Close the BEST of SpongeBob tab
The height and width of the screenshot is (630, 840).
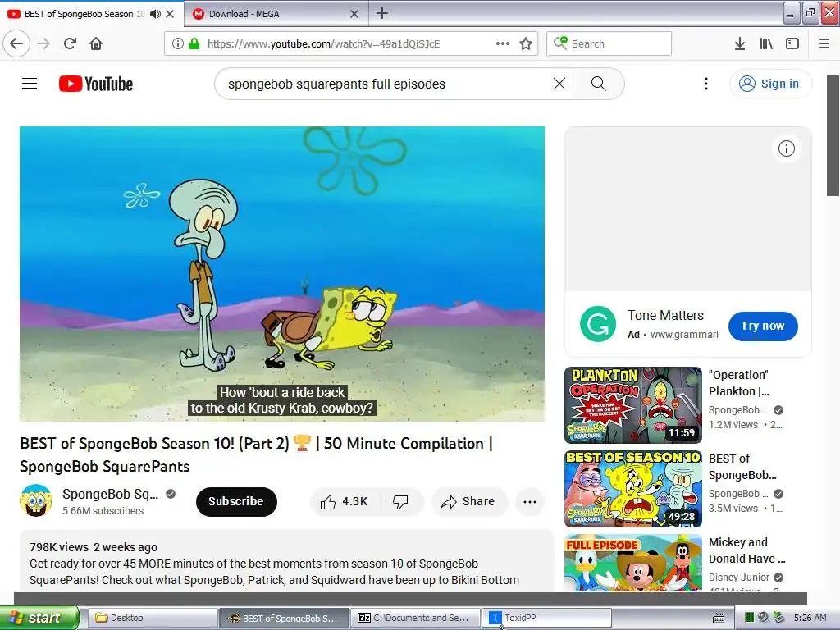click(170, 14)
